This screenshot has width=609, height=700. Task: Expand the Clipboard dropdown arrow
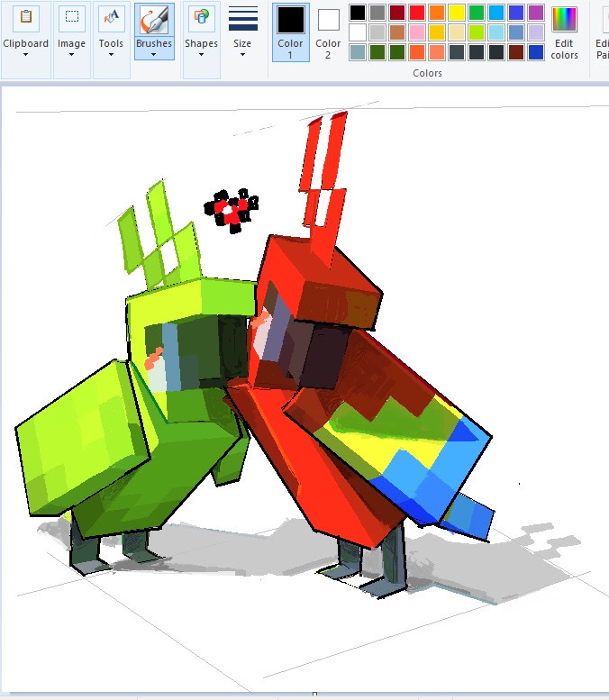click(25, 55)
